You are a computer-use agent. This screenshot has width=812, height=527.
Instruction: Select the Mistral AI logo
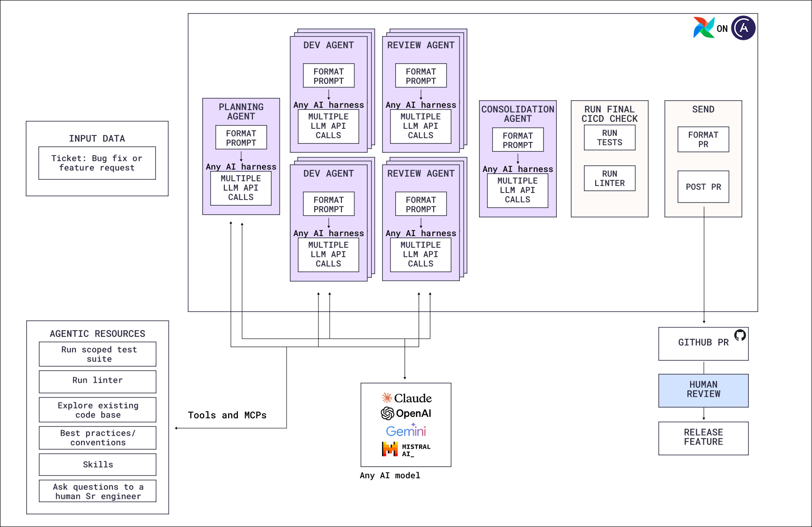click(406, 449)
